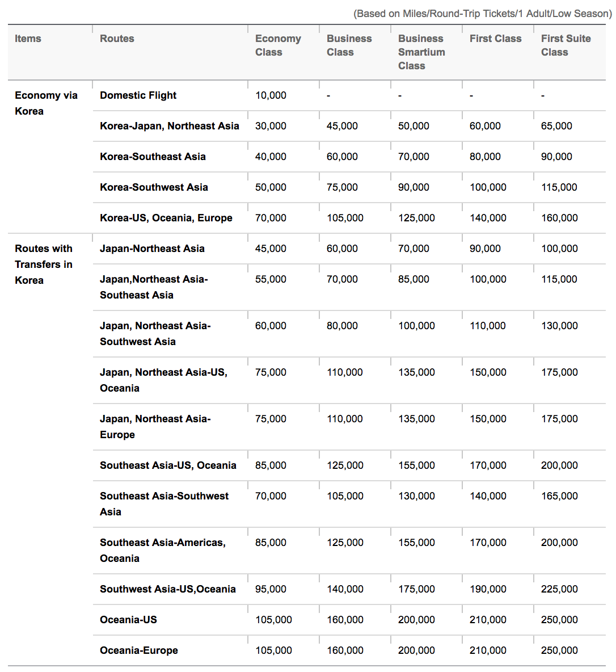Click the Routes column header
The image size is (616, 672).
tap(117, 39)
